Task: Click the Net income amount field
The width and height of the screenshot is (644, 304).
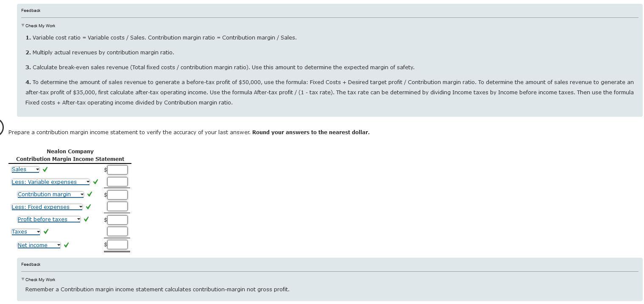Action: click(x=117, y=244)
